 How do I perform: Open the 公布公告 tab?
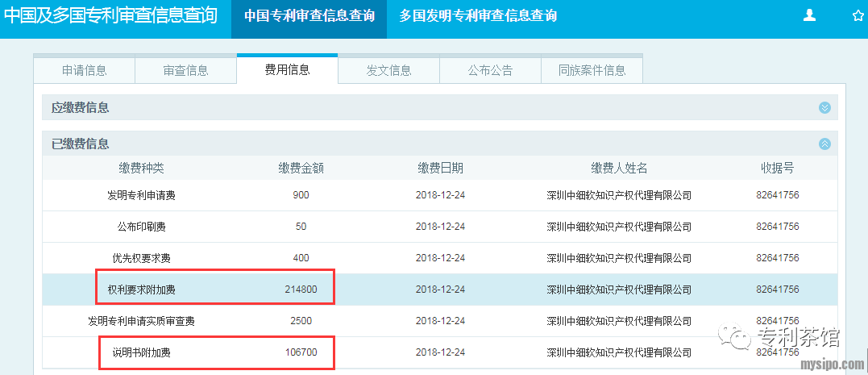pos(490,70)
